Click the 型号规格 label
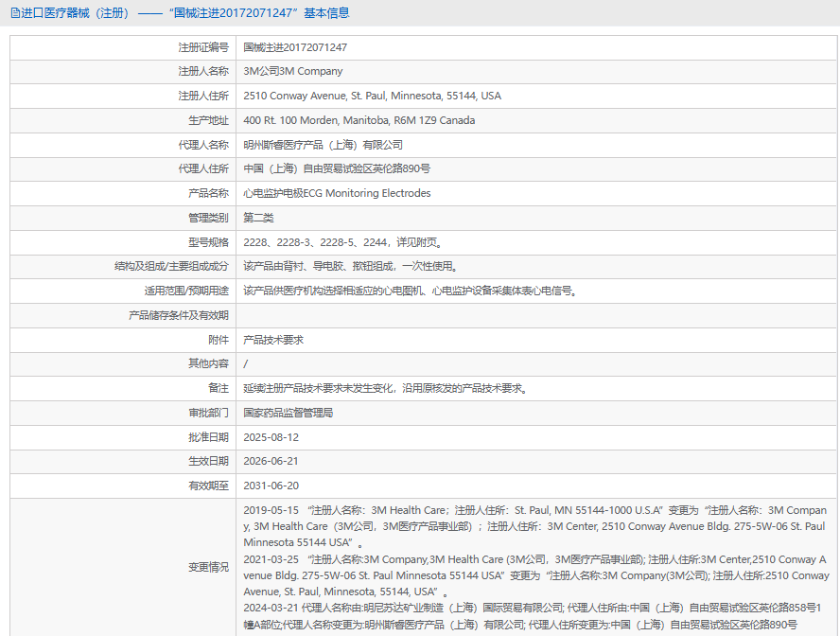This screenshot has height=636, width=840. (208, 242)
